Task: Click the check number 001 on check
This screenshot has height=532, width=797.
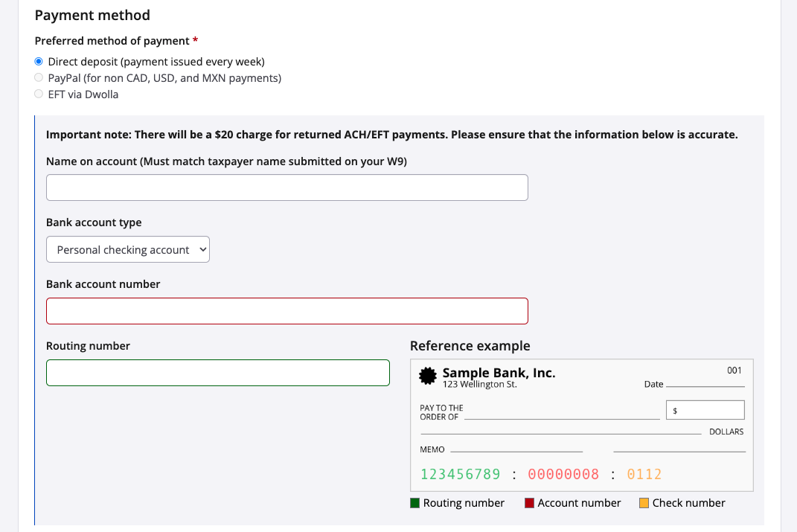Action: point(734,371)
